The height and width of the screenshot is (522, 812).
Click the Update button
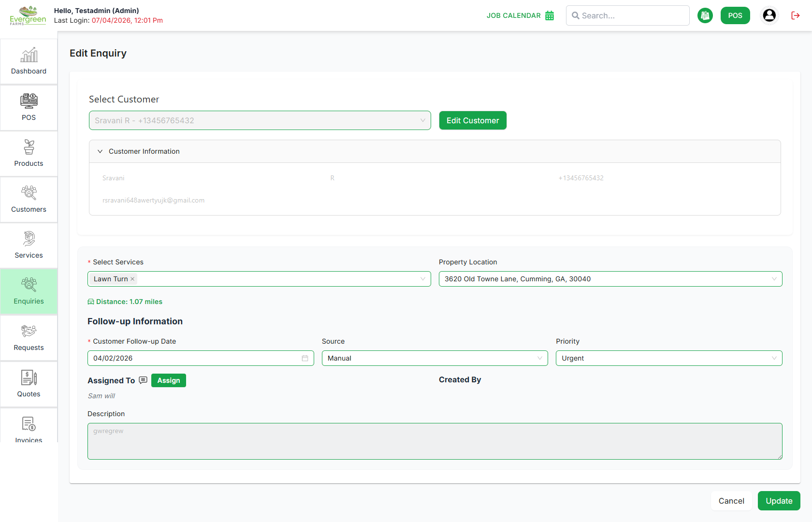(779, 501)
